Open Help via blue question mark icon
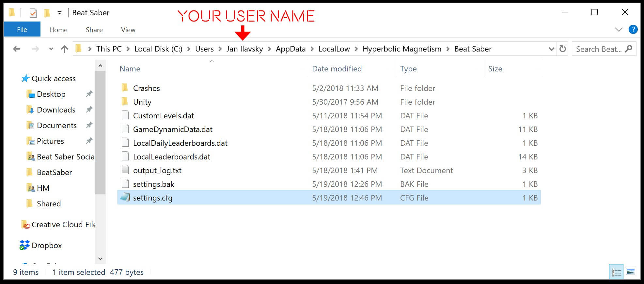This screenshot has width=644, height=284. pos(633,30)
